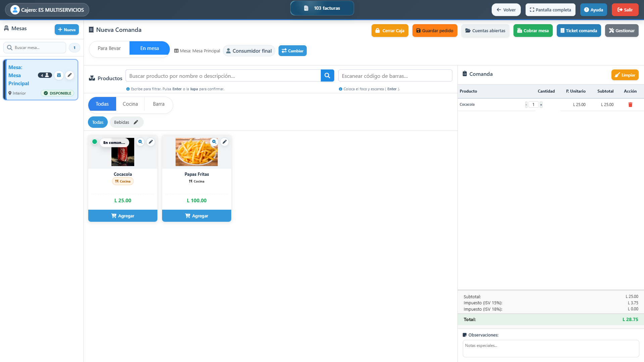This screenshot has width=644, height=362.
Task: Go back with the Volver button
Action: [x=506, y=10]
